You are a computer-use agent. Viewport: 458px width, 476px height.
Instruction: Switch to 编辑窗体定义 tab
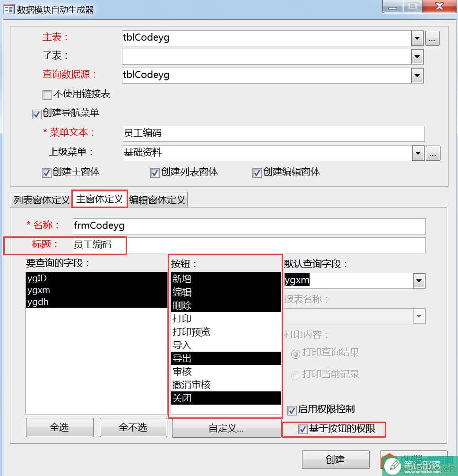tap(157, 200)
